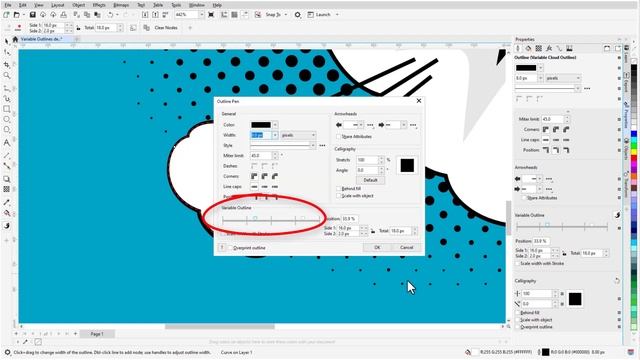Click OK in Outline Pen dialog
640x360 pixels.
point(377,248)
